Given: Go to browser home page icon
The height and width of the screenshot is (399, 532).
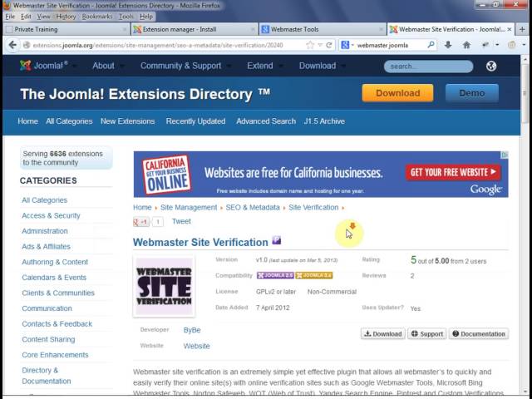Looking at the screenshot, I should pos(466,45).
